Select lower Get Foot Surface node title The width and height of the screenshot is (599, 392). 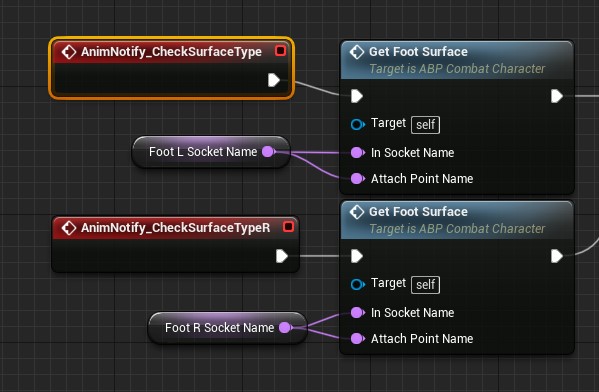(418, 212)
